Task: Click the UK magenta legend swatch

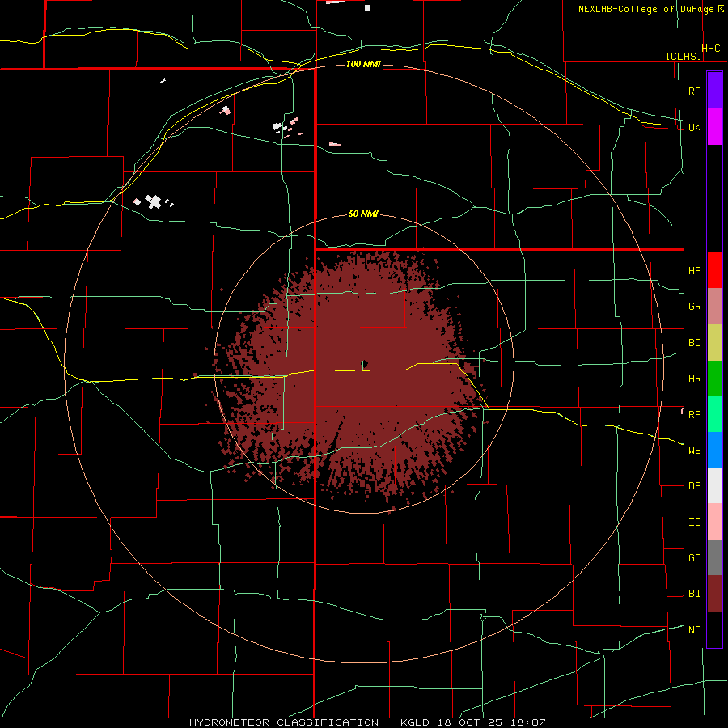Action: click(714, 127)
